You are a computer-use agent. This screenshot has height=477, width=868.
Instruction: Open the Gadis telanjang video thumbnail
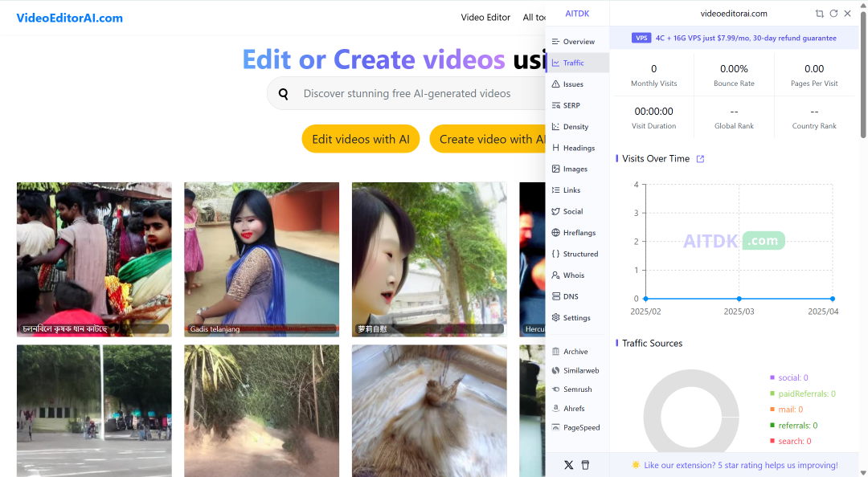pyautogui.click(x=262, y=259)
